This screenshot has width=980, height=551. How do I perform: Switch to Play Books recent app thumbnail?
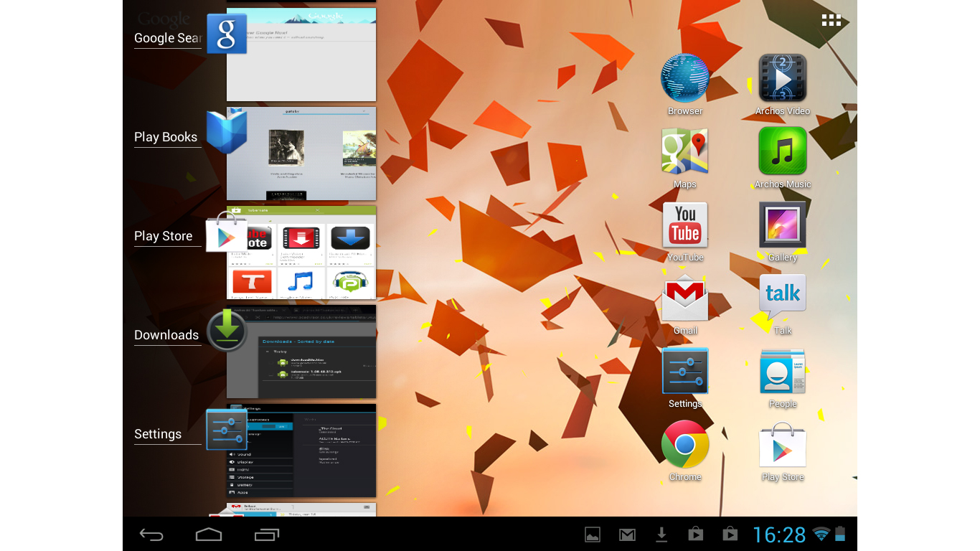pos(301,154)
